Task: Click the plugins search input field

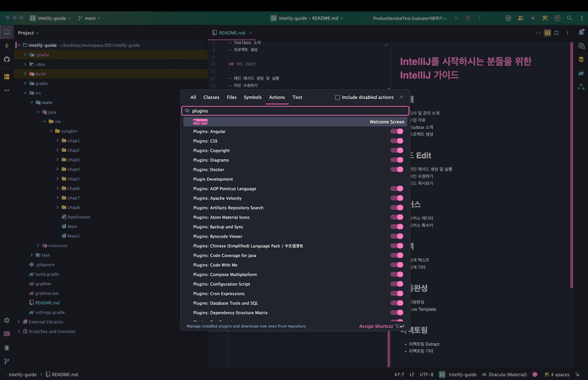Action: click(x=296, y=111)
